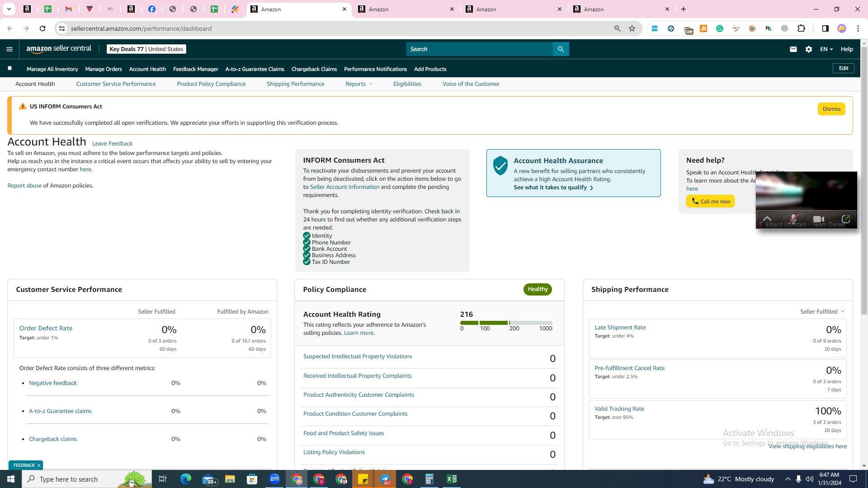Open the Order Defect Rate link
The width and height of the screenshot is (868, 488).
[46, 328]
